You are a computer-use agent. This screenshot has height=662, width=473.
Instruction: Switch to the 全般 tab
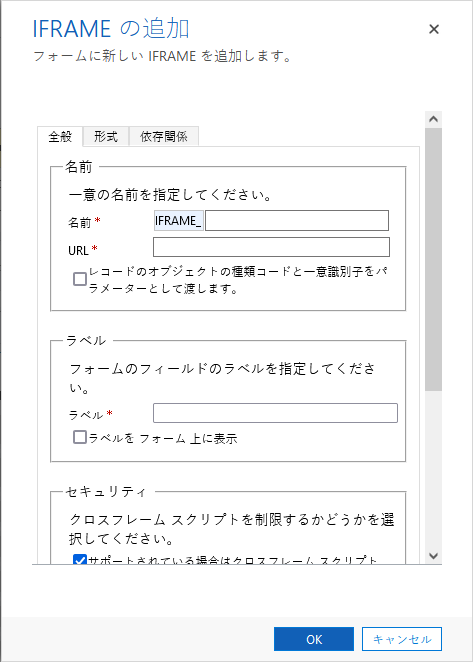(x=60, y=137)
